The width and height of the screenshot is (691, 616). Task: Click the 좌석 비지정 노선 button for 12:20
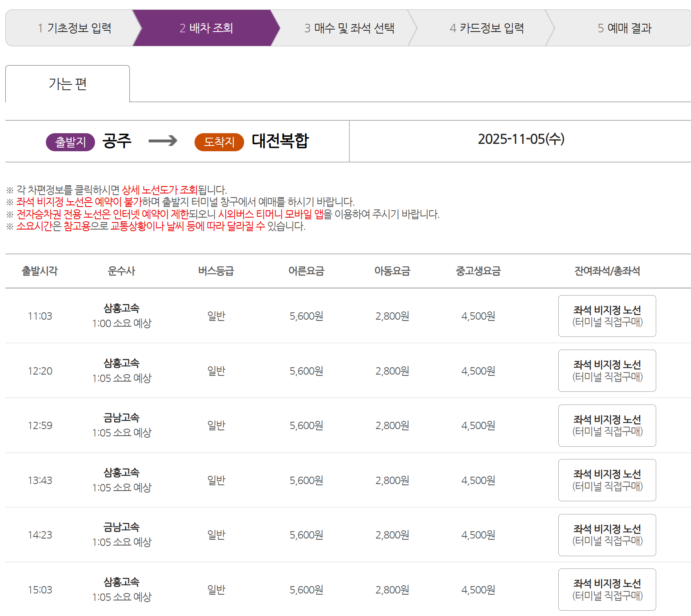(x=607, y=371)
